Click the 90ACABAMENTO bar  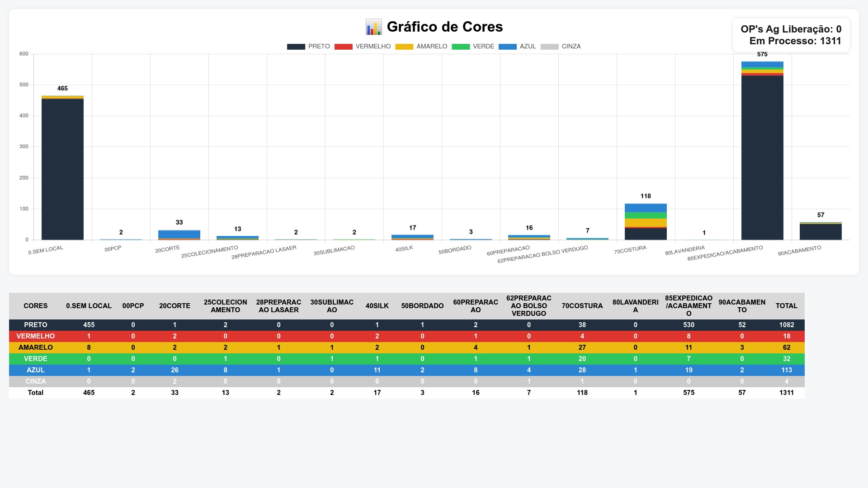(x=821, y=231)
